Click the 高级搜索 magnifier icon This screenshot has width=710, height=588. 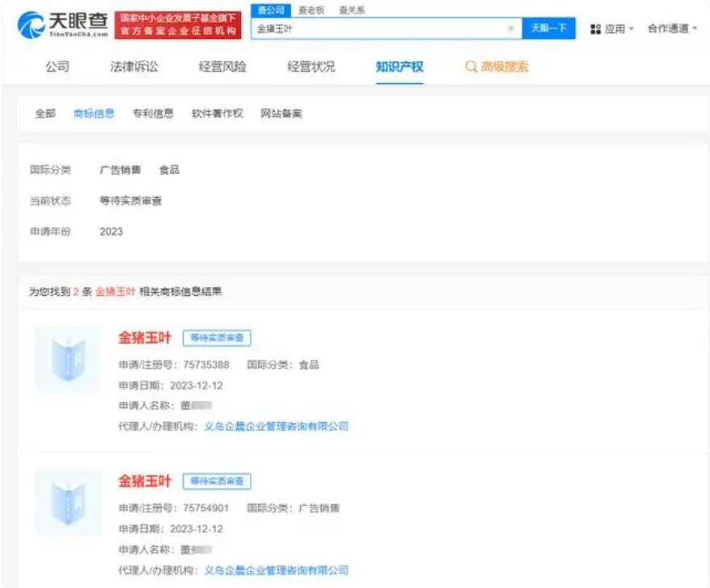coord(471,67)
